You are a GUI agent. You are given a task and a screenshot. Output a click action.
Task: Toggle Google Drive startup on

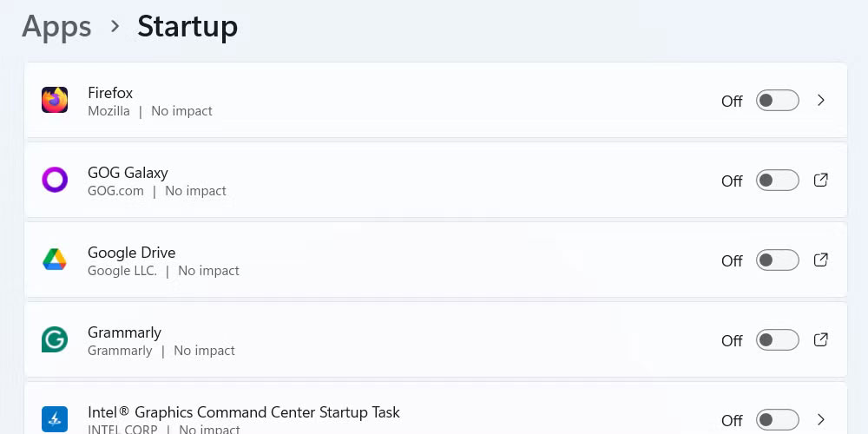point(777,260)
